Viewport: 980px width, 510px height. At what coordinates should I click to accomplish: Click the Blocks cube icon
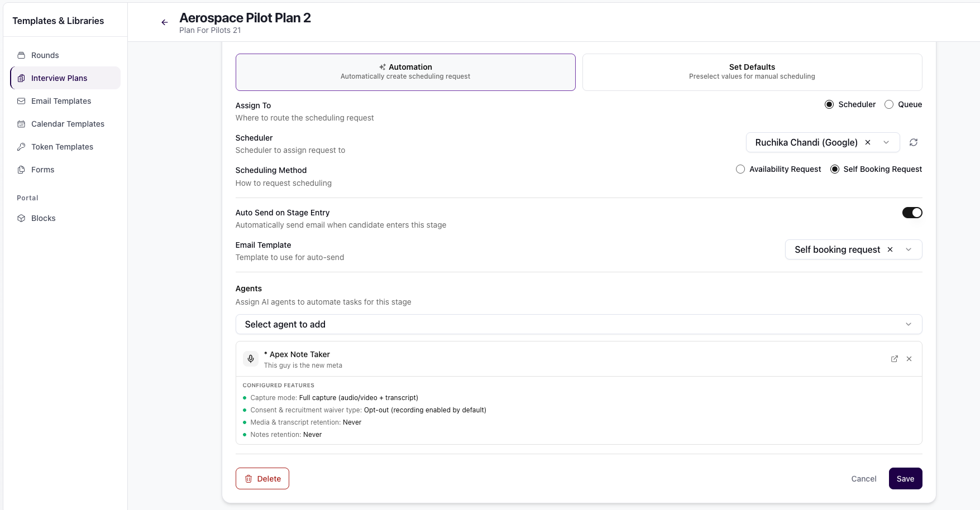coord(21,218)
